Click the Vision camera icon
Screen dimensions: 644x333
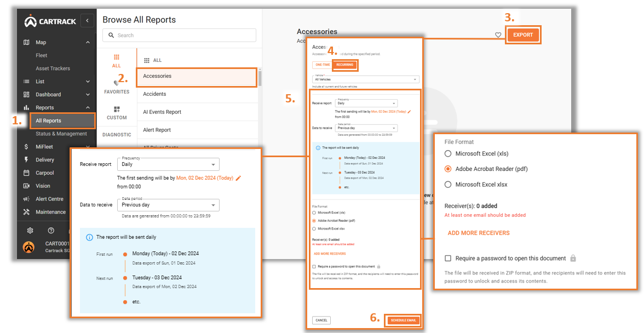26,186
